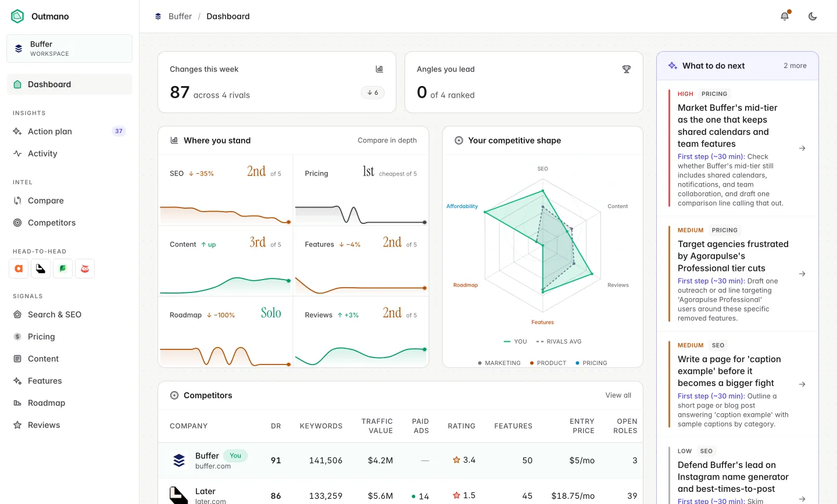Click the Content sidebar icon
Screen dimensions: 837x504
pos(17,359)
